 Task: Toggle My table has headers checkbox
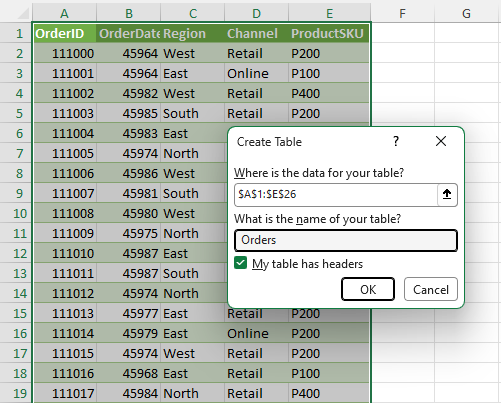240,263
